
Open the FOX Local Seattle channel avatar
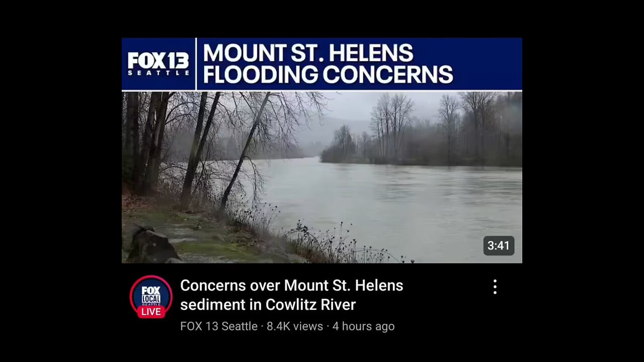[x=151, y=297]
